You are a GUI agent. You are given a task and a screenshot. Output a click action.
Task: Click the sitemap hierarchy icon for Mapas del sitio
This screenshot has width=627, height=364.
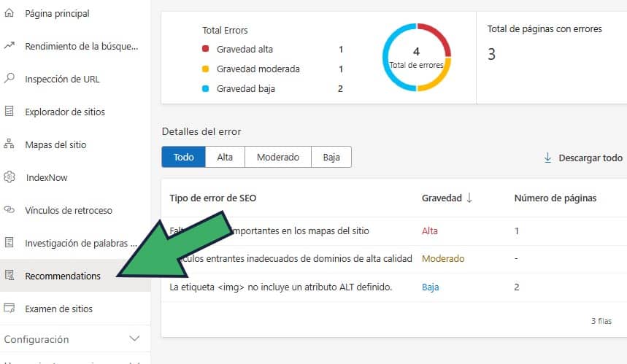(x=9, y=144)
